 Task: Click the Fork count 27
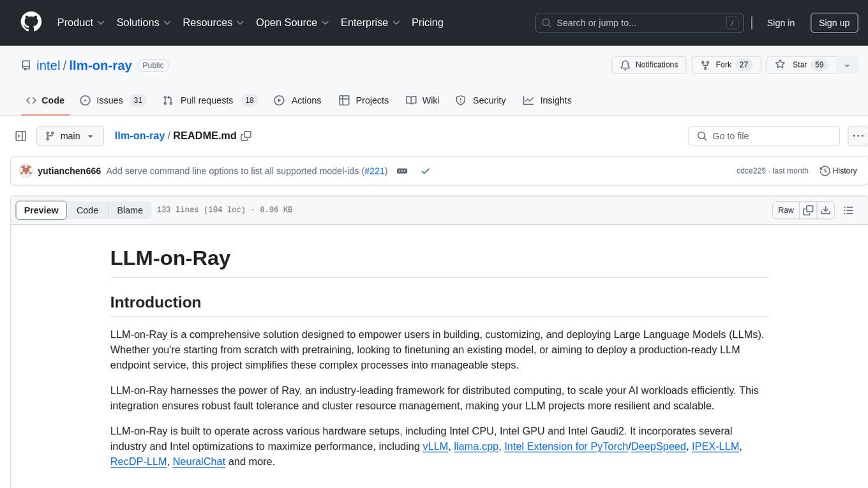(x=744, y=65)
